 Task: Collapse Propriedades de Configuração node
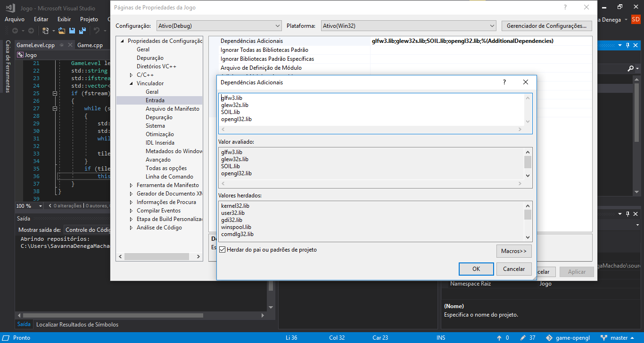pos(123,41)
